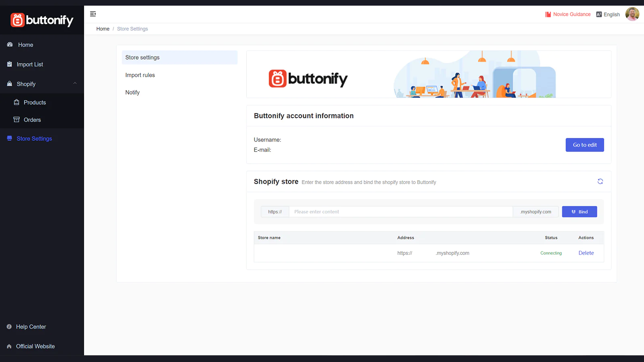Viewport: 644px width, 362px height.
Task: Click the Products icon in the sidebar
Action: 17,102
